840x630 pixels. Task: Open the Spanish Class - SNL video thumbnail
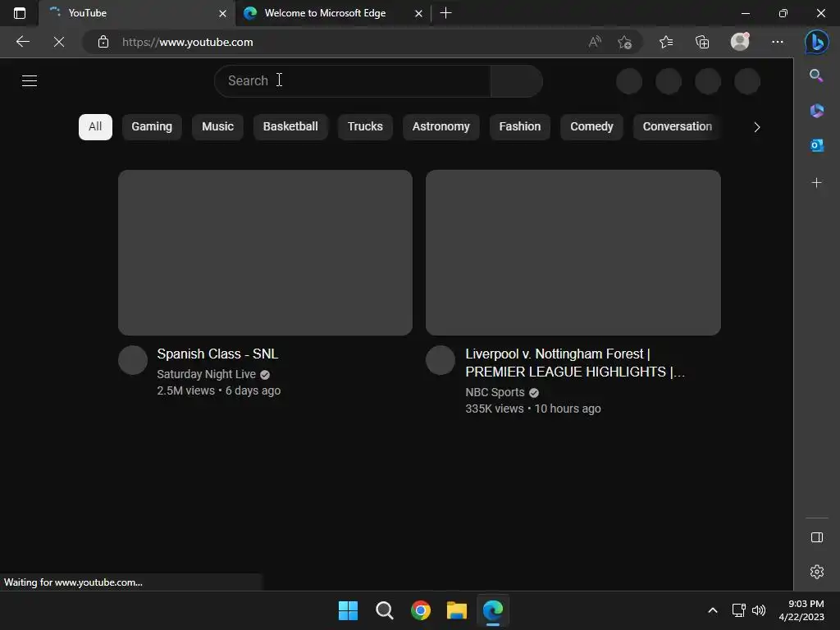tap(265, 253)
